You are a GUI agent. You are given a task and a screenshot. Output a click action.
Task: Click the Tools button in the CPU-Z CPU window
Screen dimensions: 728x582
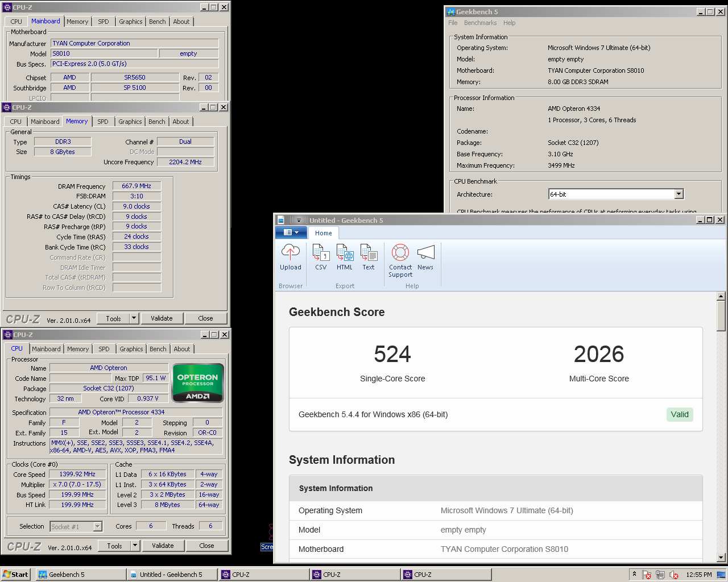click(x=114, y=546)
